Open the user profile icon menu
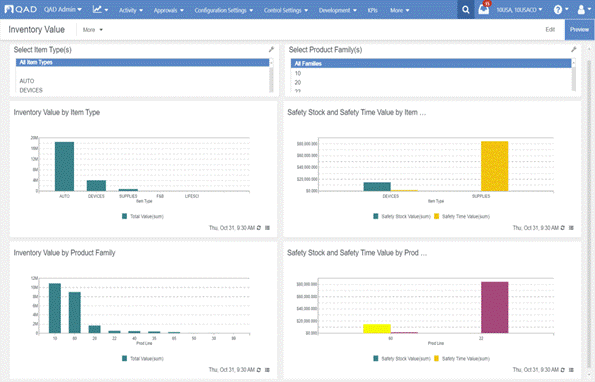This screenshot has width=595, height=382. 583,10
